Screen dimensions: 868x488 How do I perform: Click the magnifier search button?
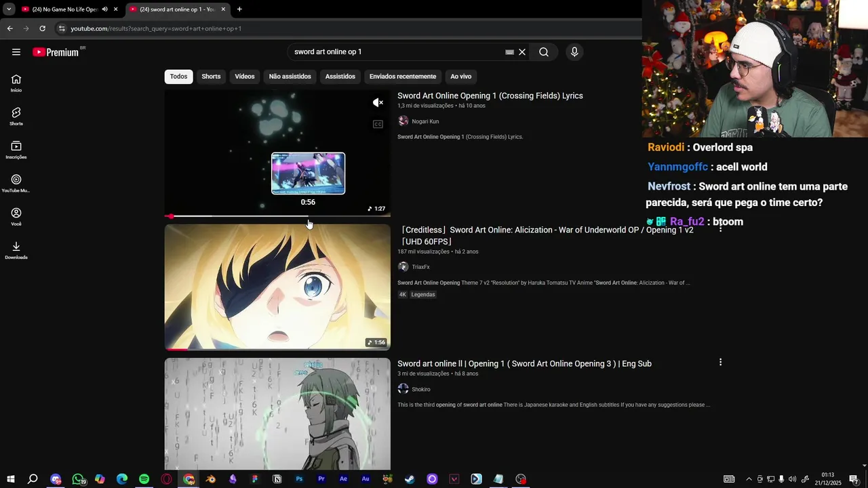pos(544,52)
